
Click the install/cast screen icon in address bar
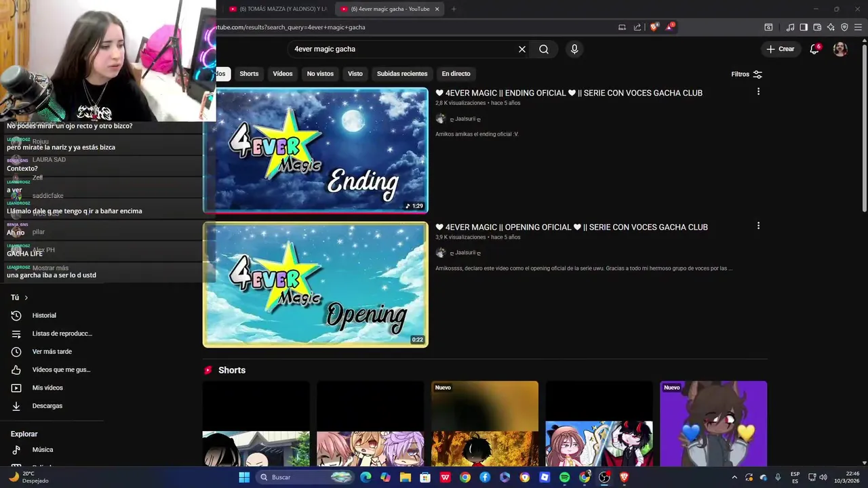(x=622, y=27)
